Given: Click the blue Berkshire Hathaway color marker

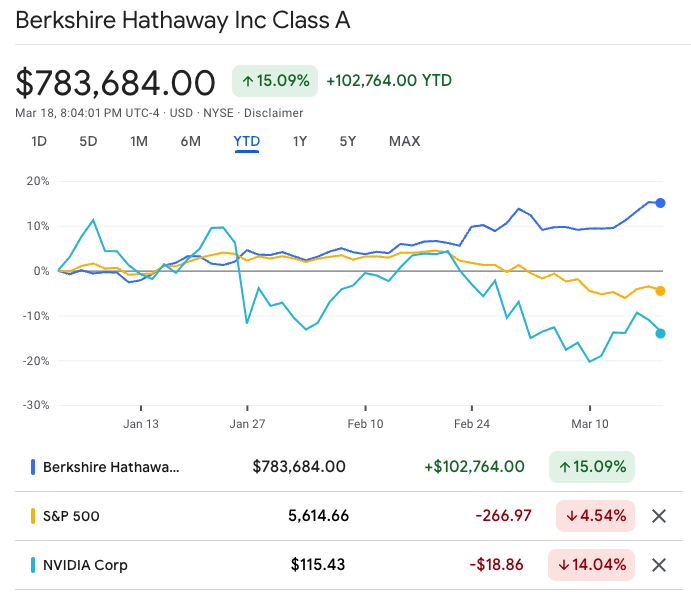Looking at the screenshot, I should (33, 466).
